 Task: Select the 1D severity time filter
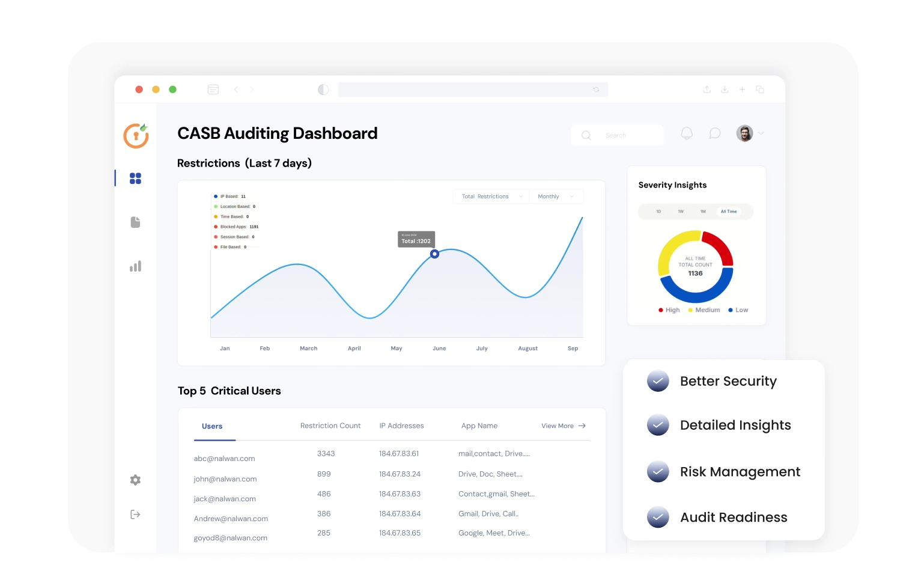(x=658, y=212)
